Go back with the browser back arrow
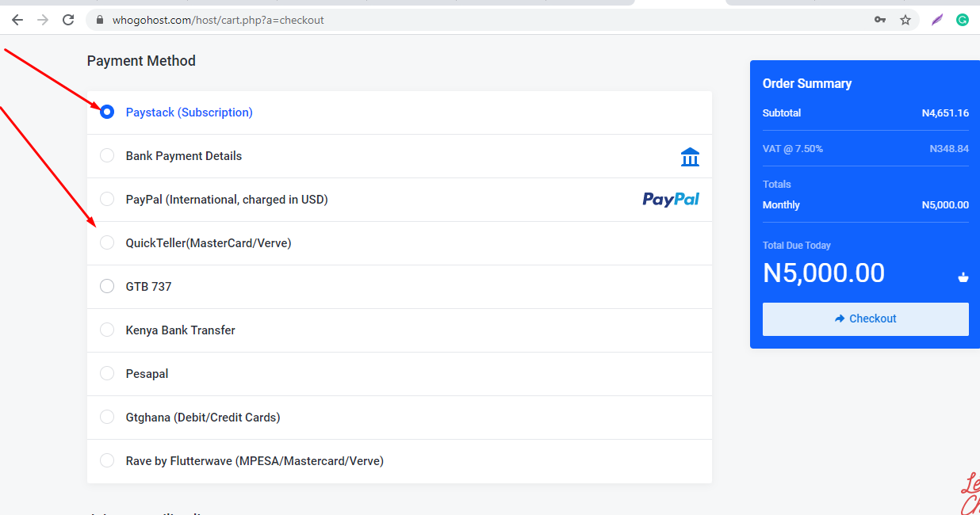The width and height of the screenshot is (980, 515). tap(17, 20)
